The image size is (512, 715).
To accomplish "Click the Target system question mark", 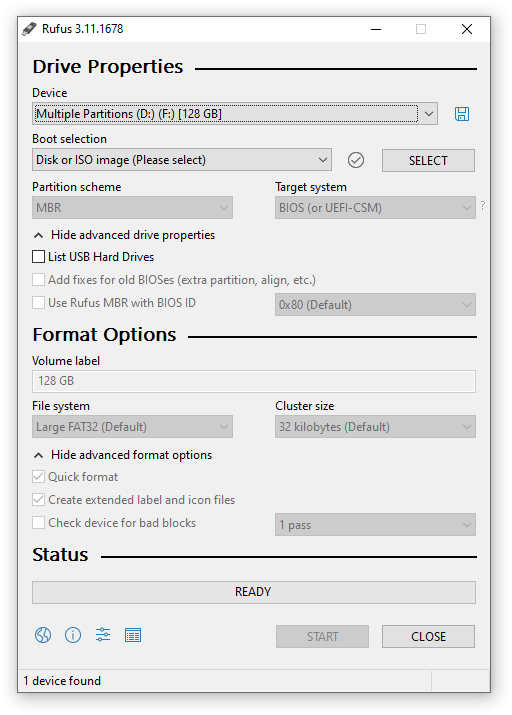I will [483, 206].
